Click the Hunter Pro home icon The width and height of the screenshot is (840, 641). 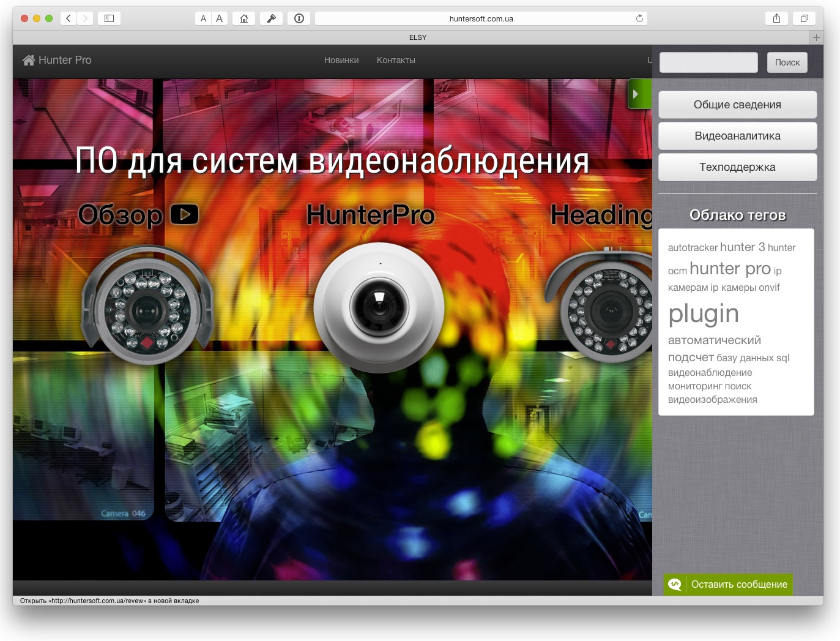click(29, 60)
